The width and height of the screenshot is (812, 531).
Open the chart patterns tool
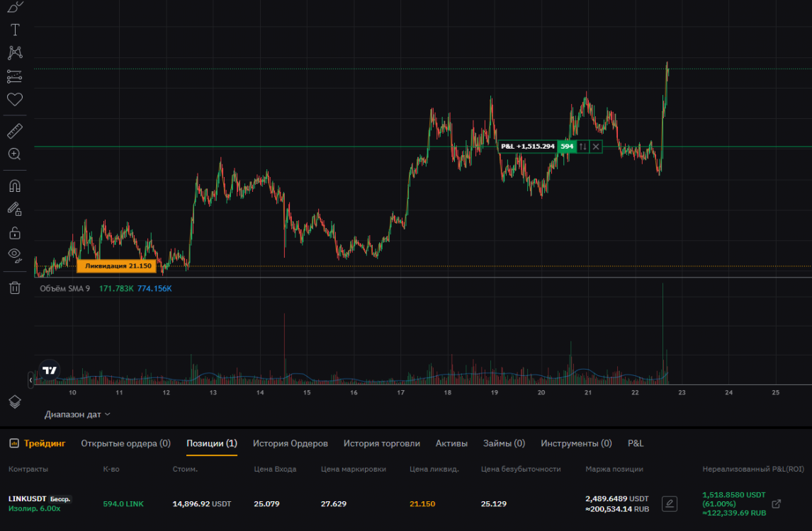(15, 52)
